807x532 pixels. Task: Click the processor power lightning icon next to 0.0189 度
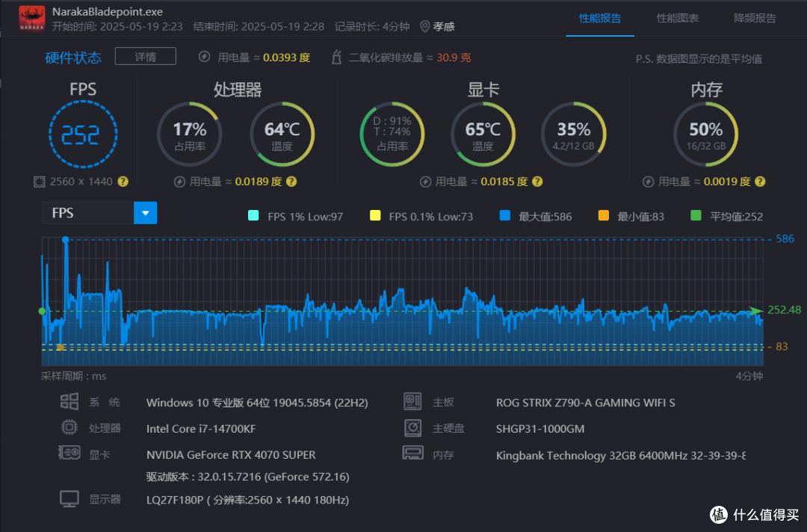(179, 182)
